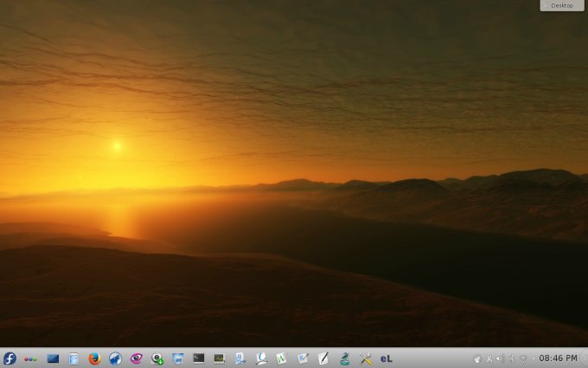Click the eL launcher icon

click(387, 358)
